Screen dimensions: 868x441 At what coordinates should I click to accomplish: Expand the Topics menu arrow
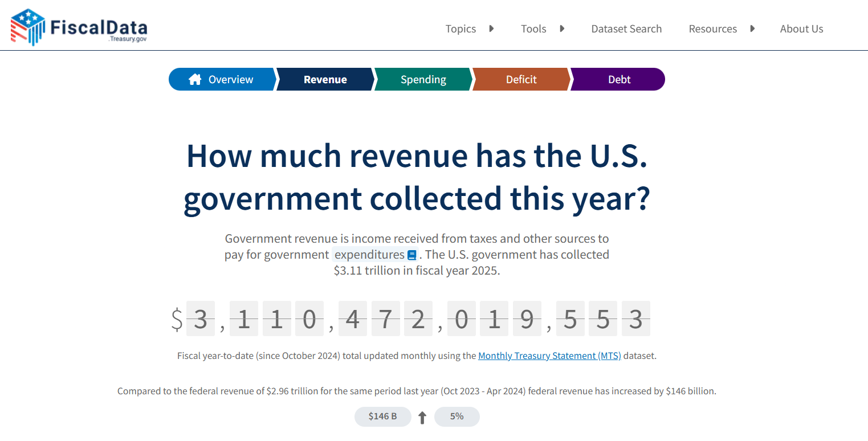[491, 28]
